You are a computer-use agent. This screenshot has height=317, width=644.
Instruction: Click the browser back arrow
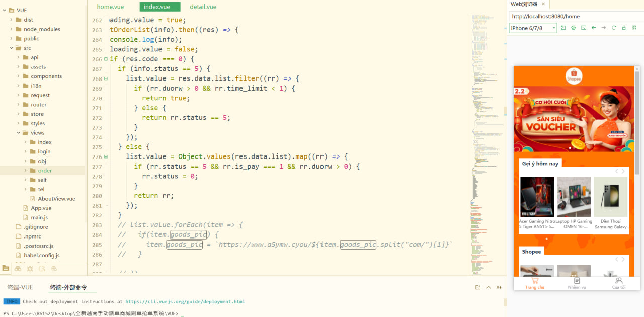coord(594,28)
